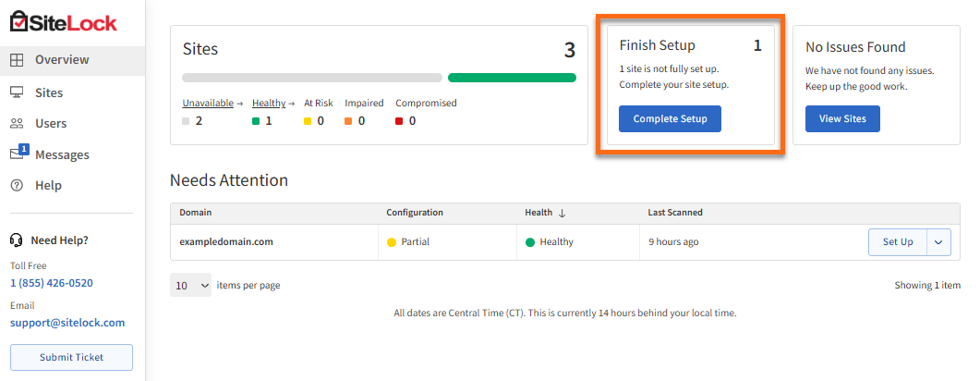Viewport: 980px width, 381px height.
Task: Click the exampledomain.com domain cell
Action: [226, 242]
